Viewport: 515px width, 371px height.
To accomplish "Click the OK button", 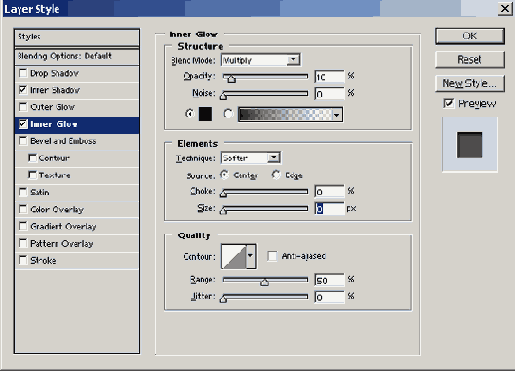I will pos(470,36).
